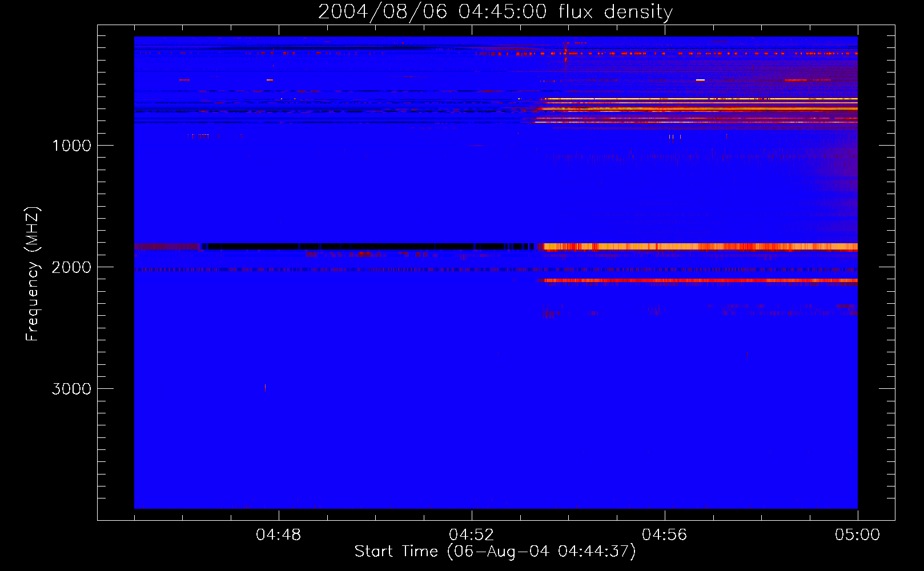Click the 'Frequency (MHZ)' axis label
This screenshot has width=924, height=571.
tap(33, 274)
